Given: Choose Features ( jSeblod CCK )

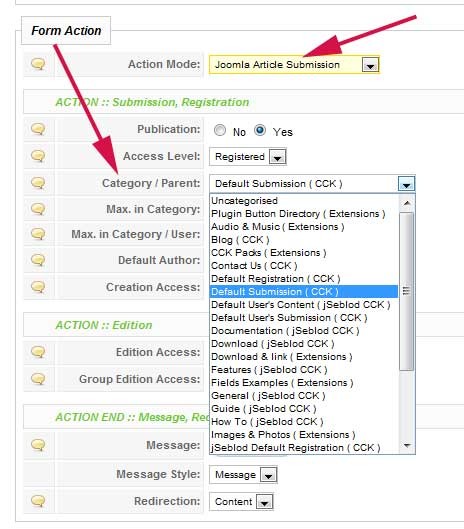Looking at the screenshot, I should coord(304,369).
